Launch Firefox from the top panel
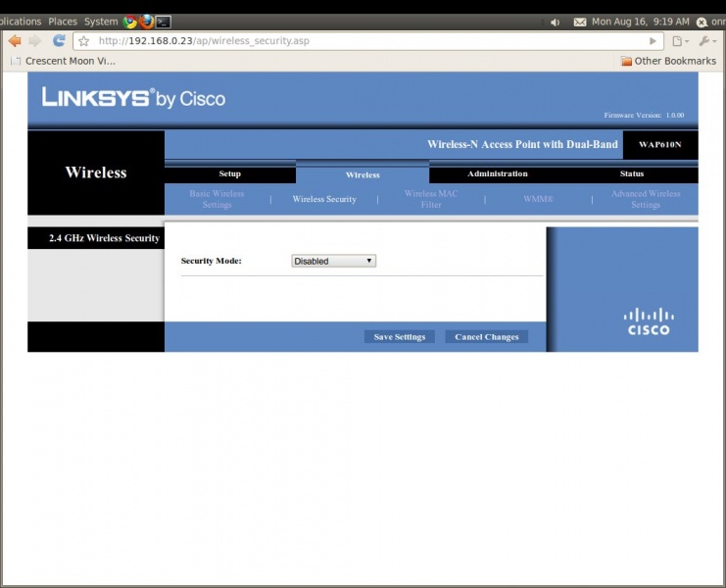 [x=146, y=22]
